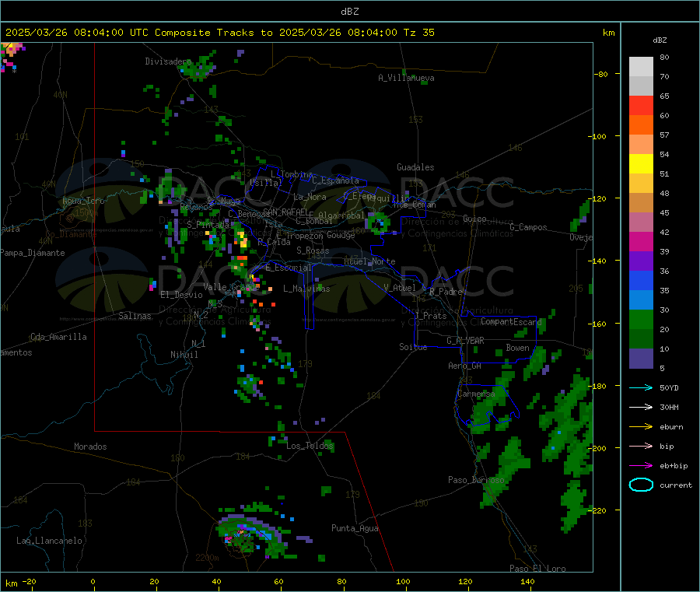700x592 pixels.
Task: Click the Lag.Llancanelo map label
Action: click(50, 541)
